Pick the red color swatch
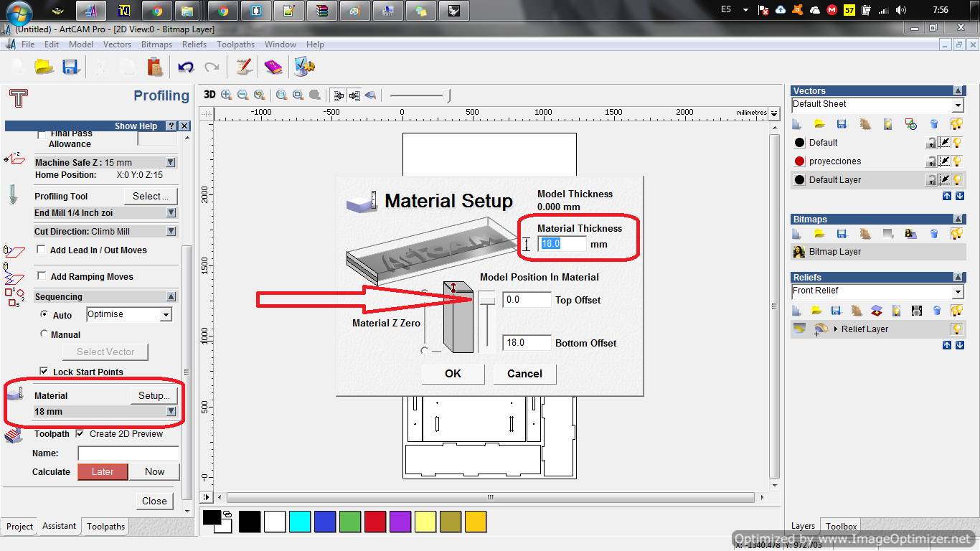Viewport: 980px width, 551px height. 375,522
